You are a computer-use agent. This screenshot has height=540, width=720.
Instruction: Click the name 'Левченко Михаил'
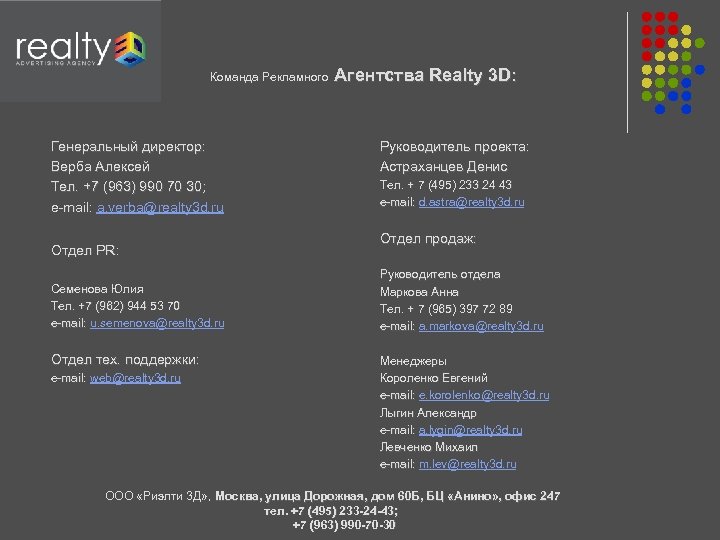pos(428,447)
